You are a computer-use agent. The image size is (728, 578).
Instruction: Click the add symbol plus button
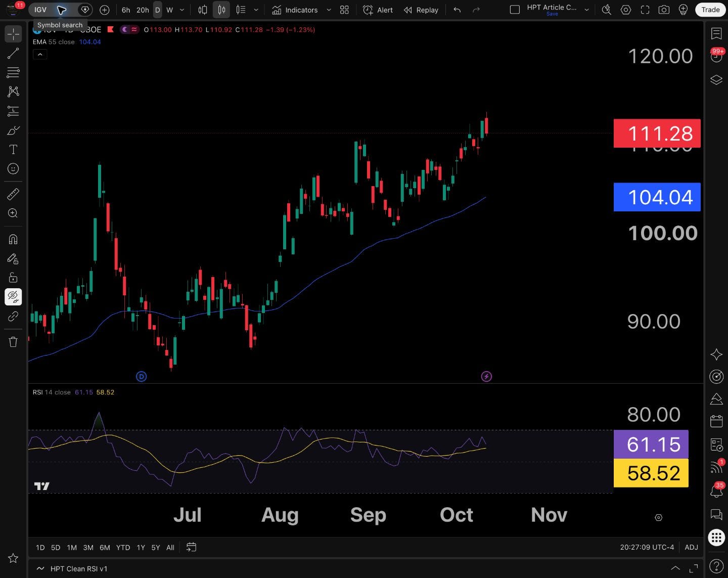click(x=105, y=10)
